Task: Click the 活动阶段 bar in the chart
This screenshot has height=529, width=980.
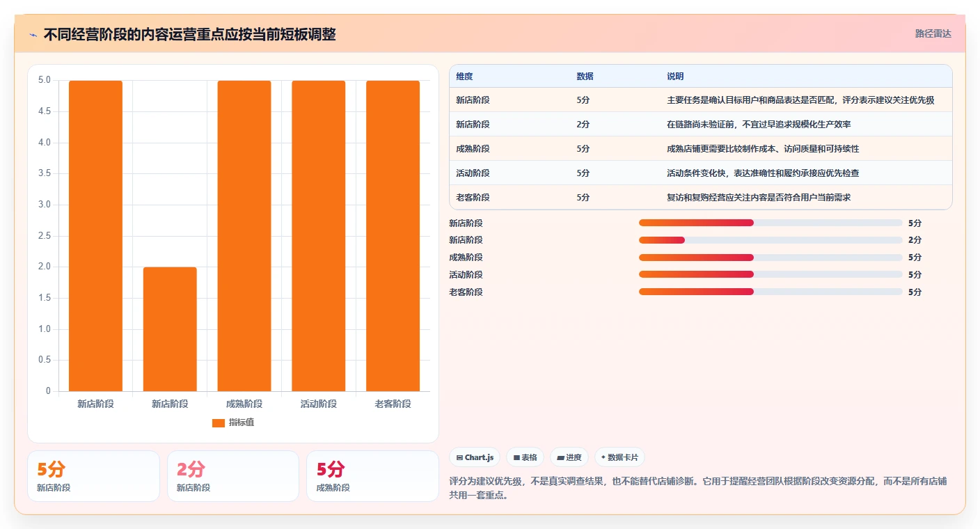Action: pyautogui.click(x=318, y=236)
